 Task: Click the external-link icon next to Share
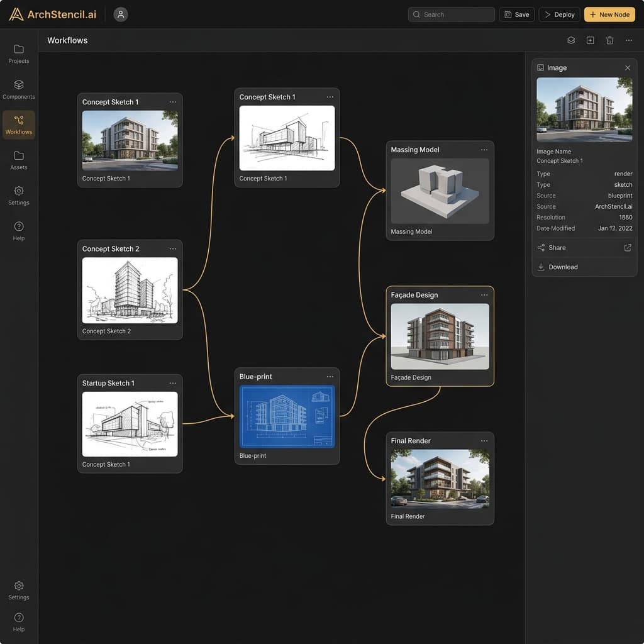pos(627,248)
